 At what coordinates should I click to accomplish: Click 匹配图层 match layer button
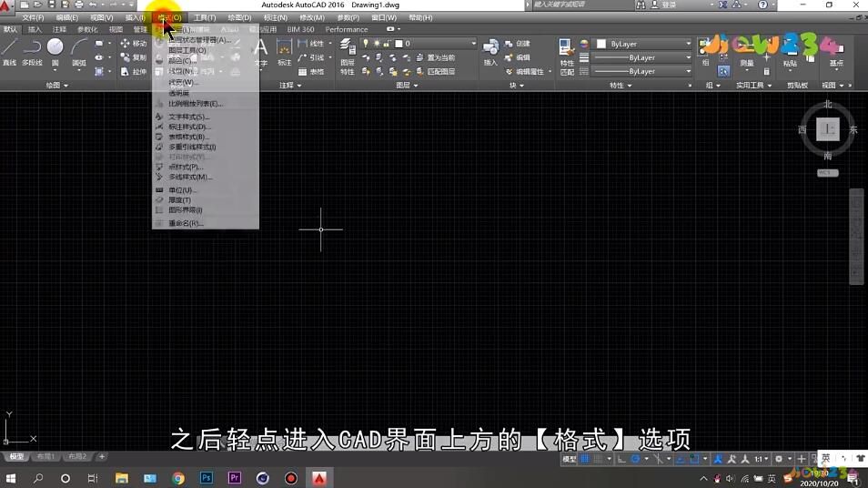coord(435,71)
